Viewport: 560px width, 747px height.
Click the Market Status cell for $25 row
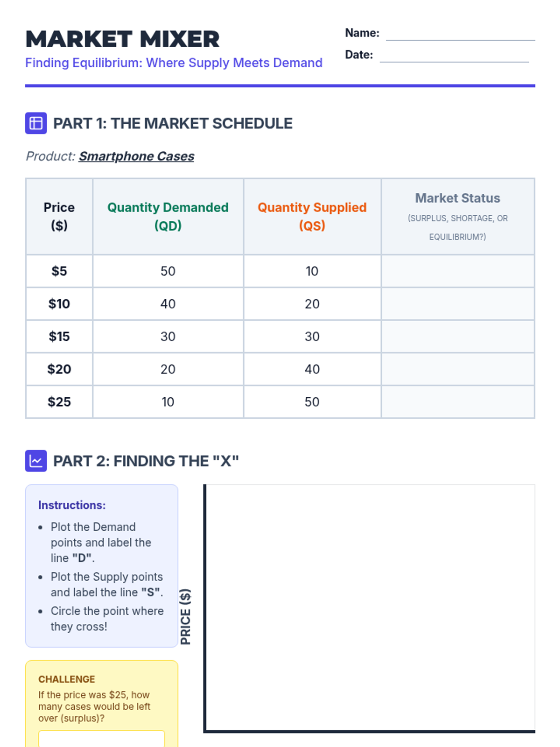tap(457, 402)
